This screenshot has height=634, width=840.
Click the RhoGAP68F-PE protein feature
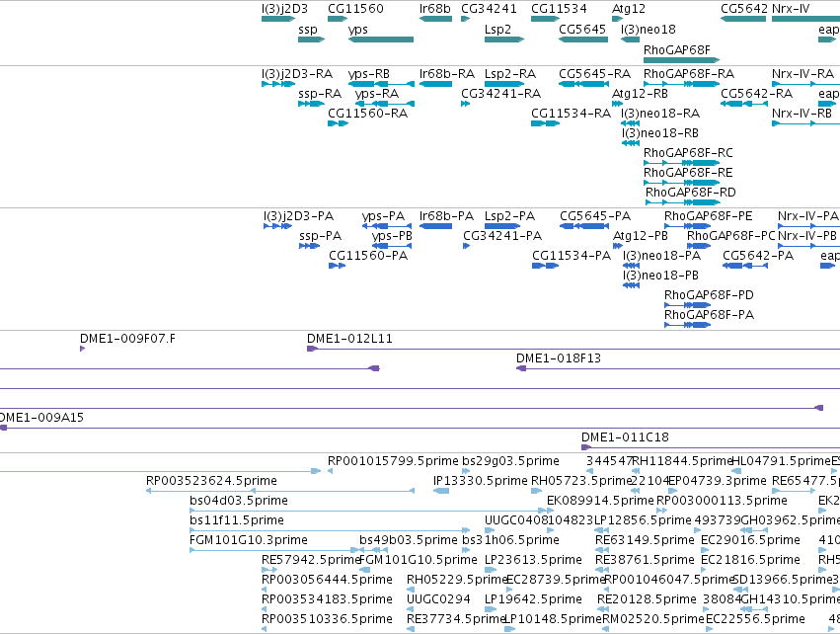(687, 226)
